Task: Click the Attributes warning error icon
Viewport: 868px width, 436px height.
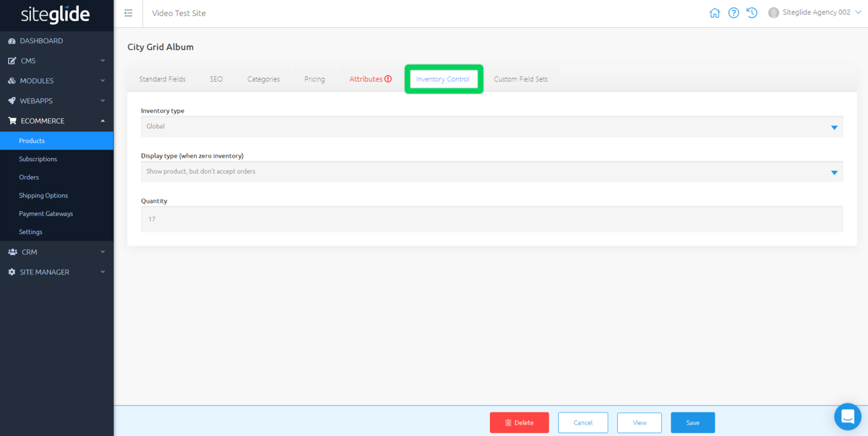Action: (x=388, y=79)
